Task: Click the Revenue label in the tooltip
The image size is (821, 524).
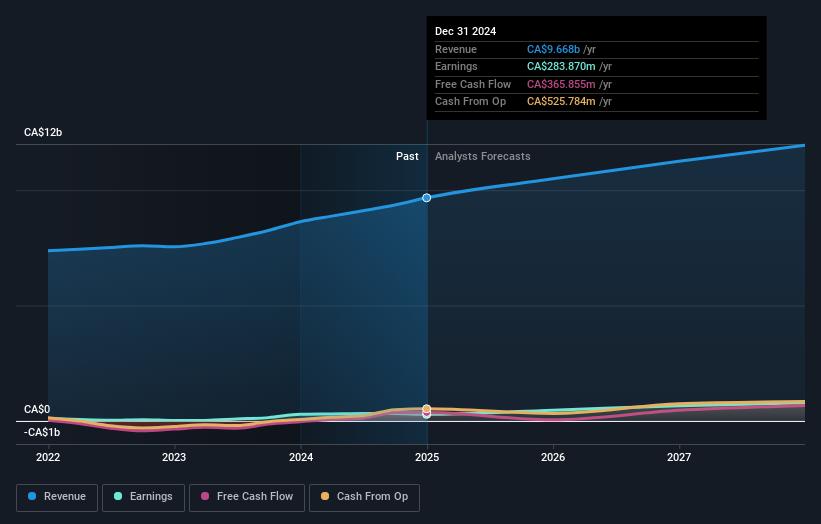Action: (456, 49)
